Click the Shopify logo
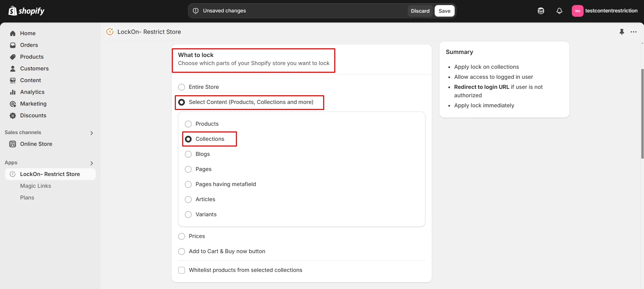Image resolution: width=644 pixels, height=289 pixels. coord(26,11)
